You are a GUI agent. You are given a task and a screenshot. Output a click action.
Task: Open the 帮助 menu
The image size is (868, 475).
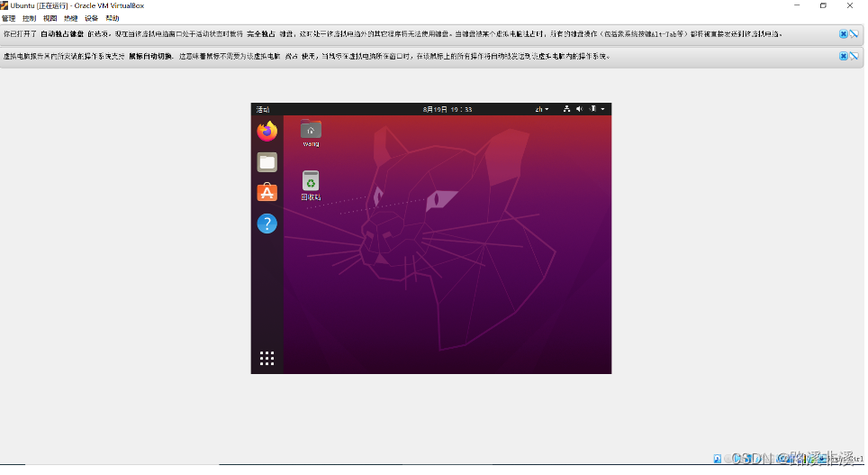pos(113,18)
